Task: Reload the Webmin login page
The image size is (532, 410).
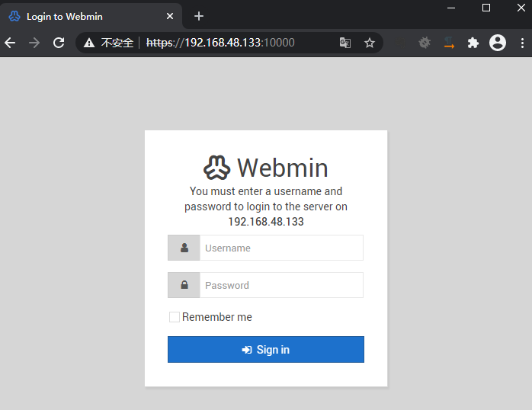Action: (59, 43)
